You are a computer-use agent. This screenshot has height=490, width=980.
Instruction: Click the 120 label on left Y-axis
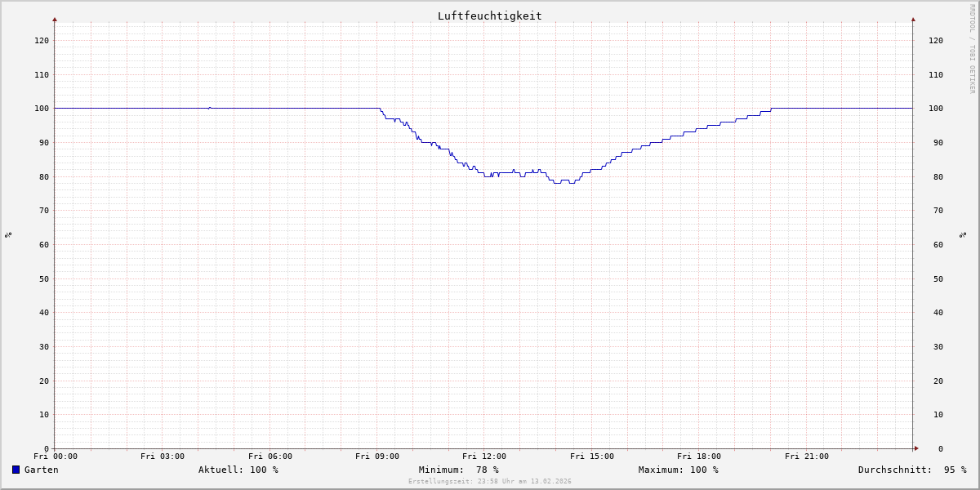(x=41, y=40)
